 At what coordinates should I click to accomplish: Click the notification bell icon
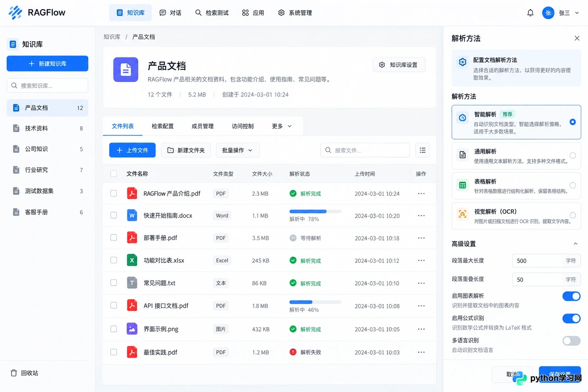[x=530, y=13]
